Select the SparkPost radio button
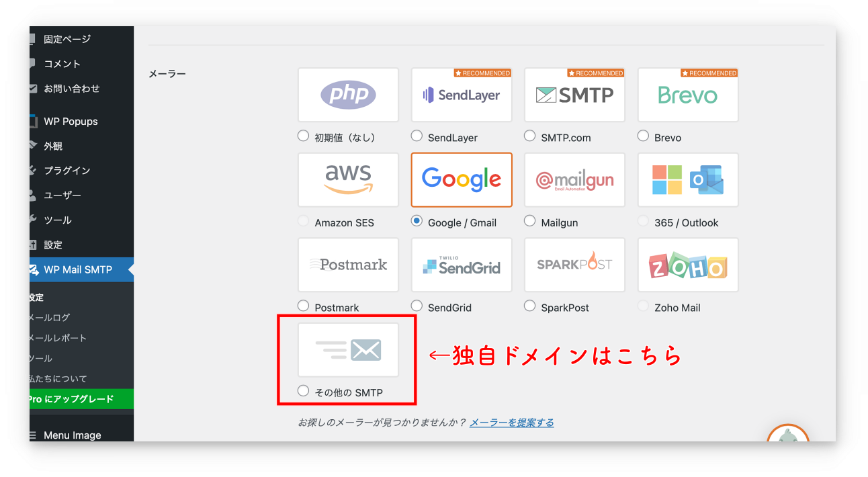The width and height of the screenshot is (868, 477). [x=530, y=306]
